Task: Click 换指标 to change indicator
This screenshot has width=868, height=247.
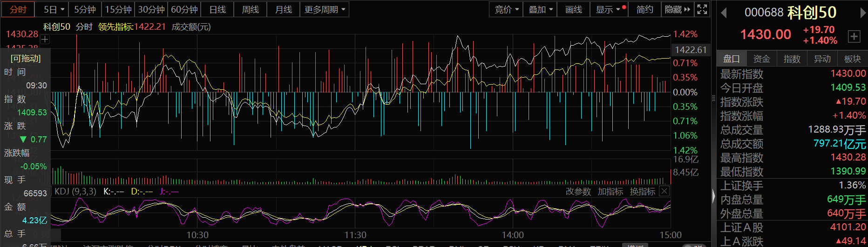Action: point(642,192)
